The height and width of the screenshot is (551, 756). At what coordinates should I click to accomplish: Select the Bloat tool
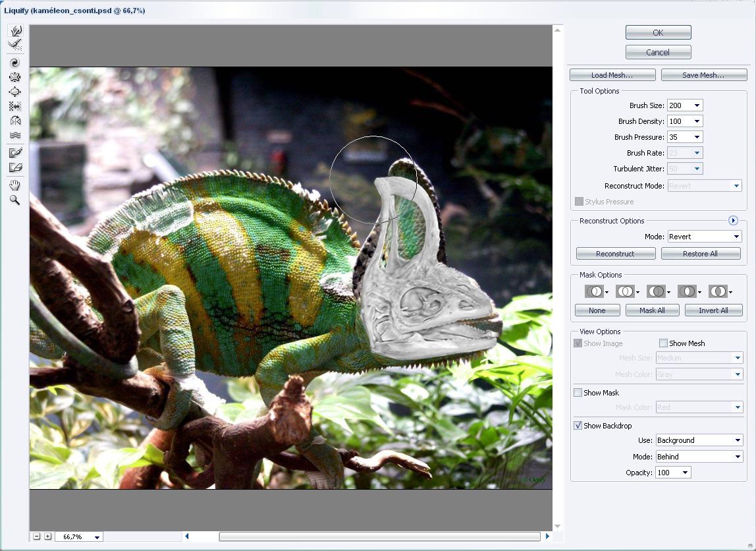tap(15, 92)
